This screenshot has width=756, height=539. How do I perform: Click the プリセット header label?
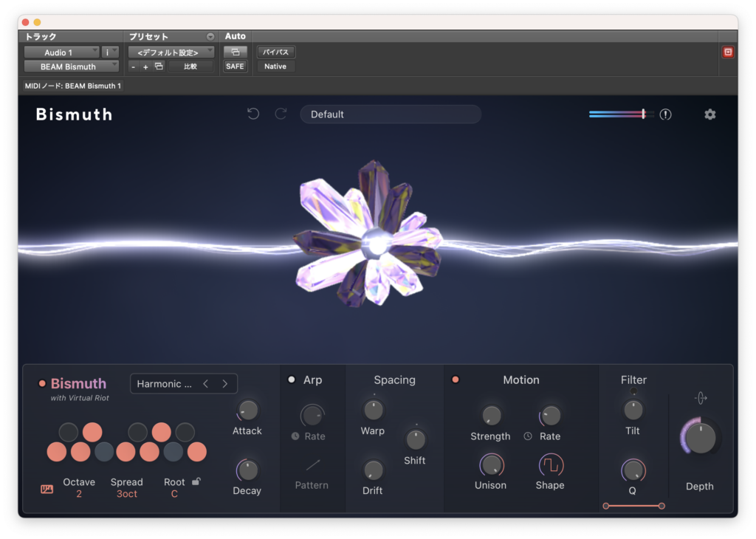[148, 37]
